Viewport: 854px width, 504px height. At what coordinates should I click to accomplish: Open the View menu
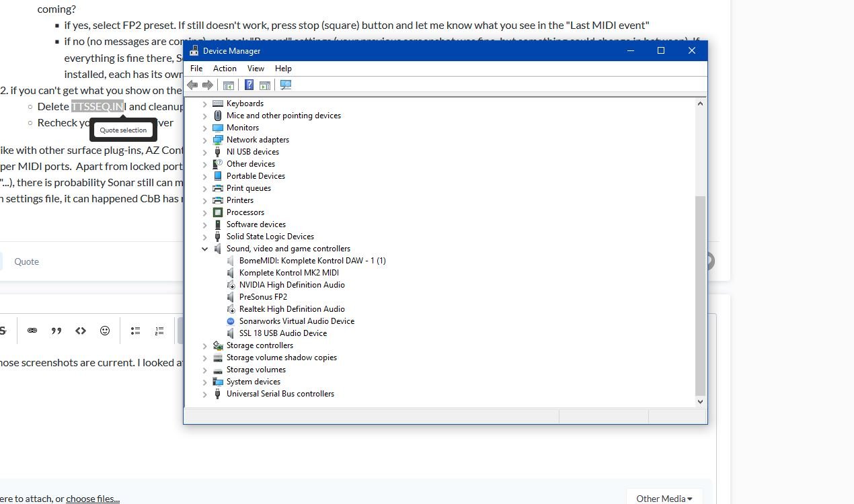pyautogui.click(x=256, y=69)
